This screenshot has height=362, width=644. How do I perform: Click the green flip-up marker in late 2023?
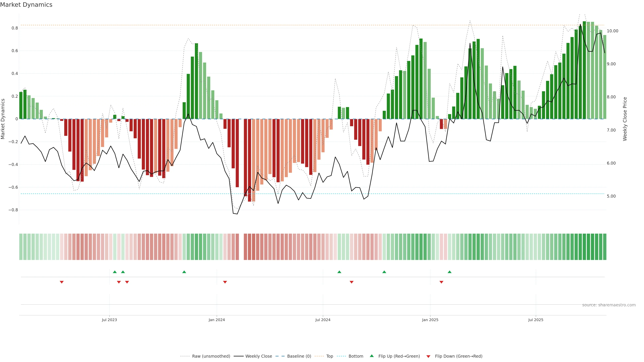[x=184, y=272]
